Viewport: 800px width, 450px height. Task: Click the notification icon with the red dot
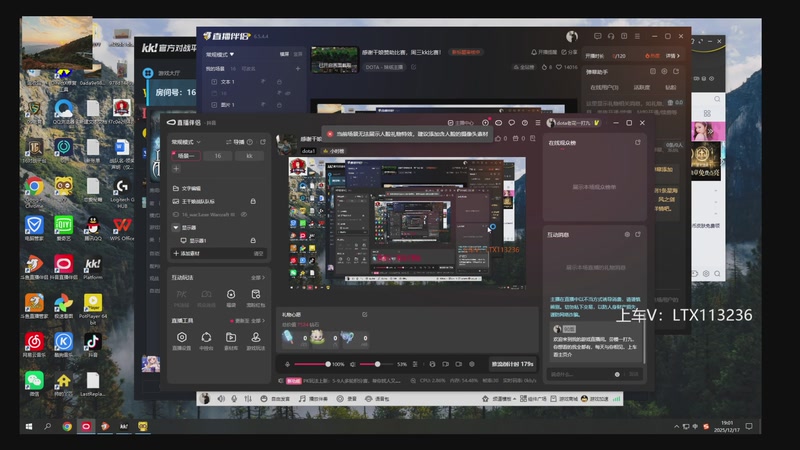click(x=486, y=123)
